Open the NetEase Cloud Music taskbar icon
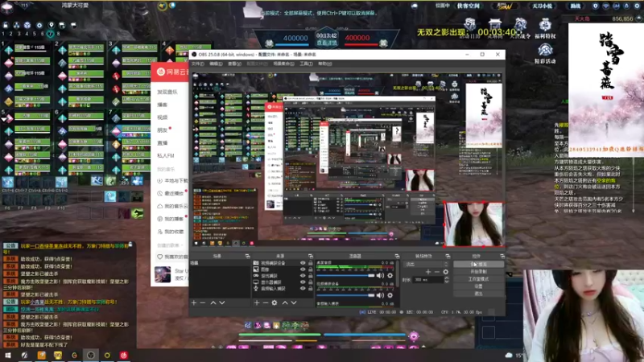 point(124,355)
